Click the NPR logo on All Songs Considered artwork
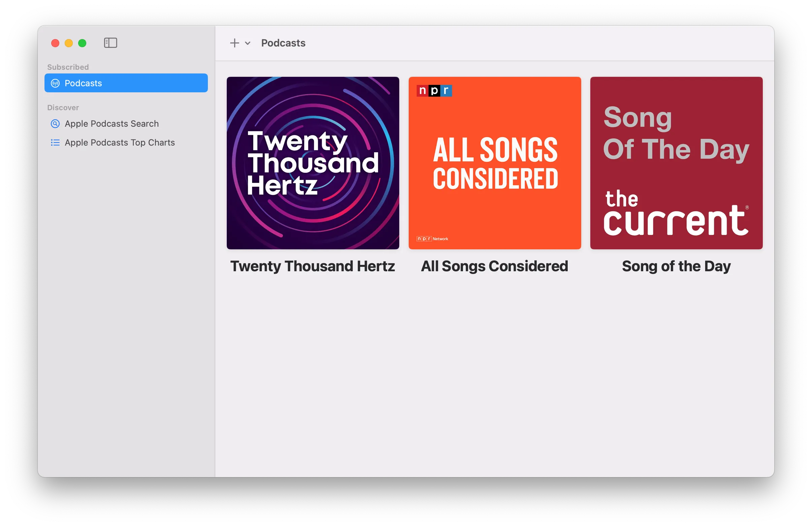The width and height of the screenshot is (812, 527). tap(434, 90)
